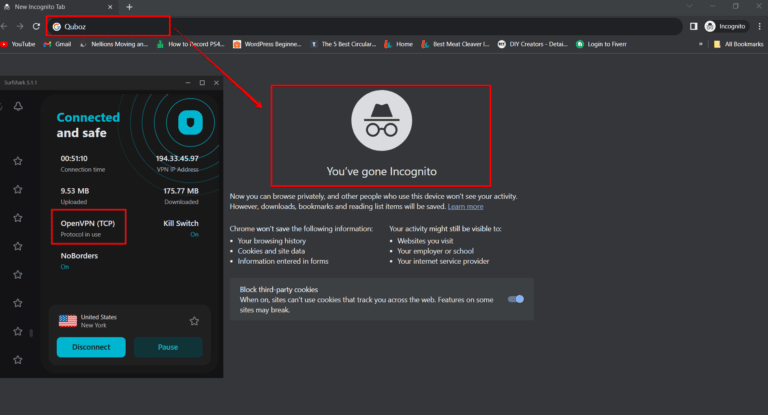This screenshot has width=768, height=415.
Task: Open the Surfshark notifications bell
Action: tap(18, 107)
